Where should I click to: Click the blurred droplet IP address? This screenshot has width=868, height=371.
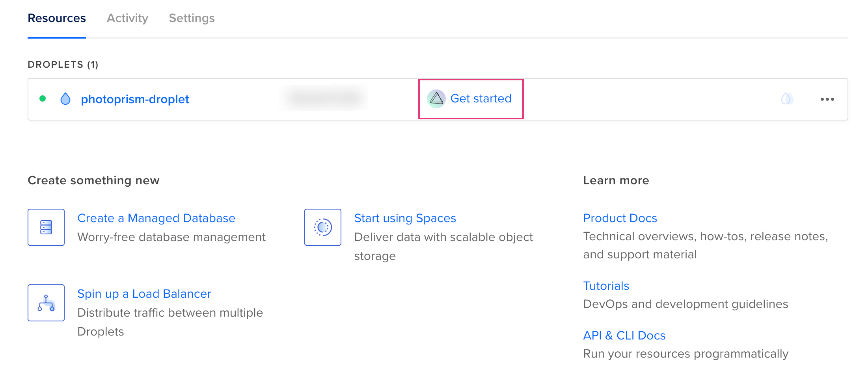tap(324, 97)
